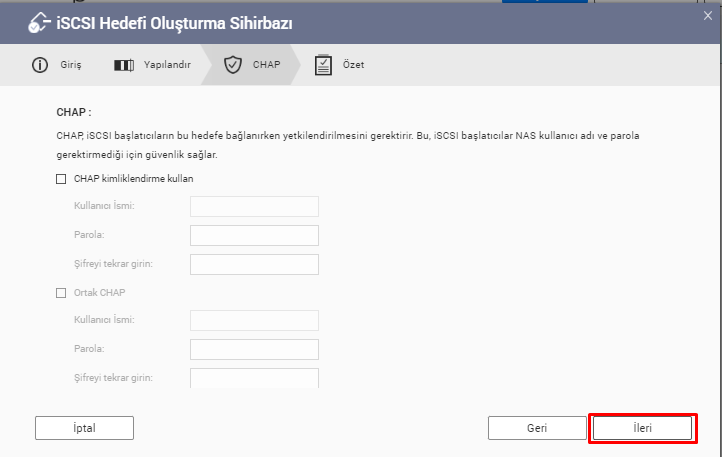Screen dimensions: 722x457
Task: Click description text 'gerektirmediği için güvenlik sağlar.'
Action: [x=137, y=155]
